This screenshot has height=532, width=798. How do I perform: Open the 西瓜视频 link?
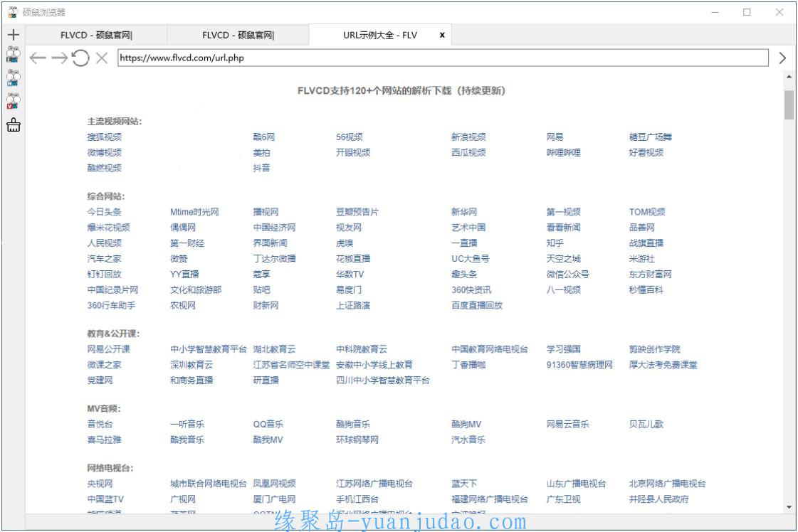(468, 153)
